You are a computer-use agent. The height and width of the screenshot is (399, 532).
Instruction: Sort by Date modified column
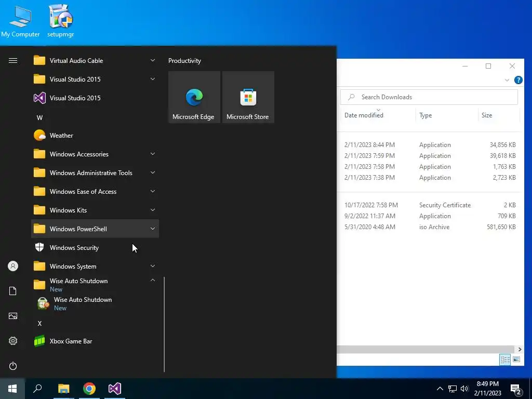click(378, 115)
